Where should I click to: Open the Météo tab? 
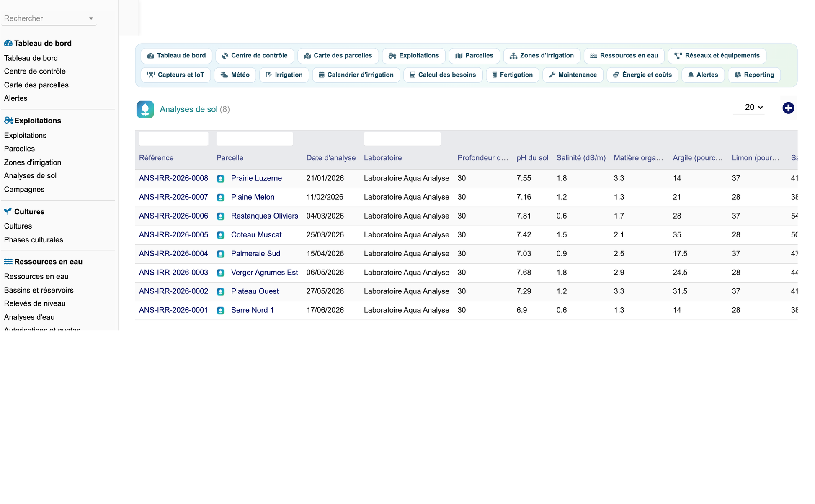pos(235,75)
